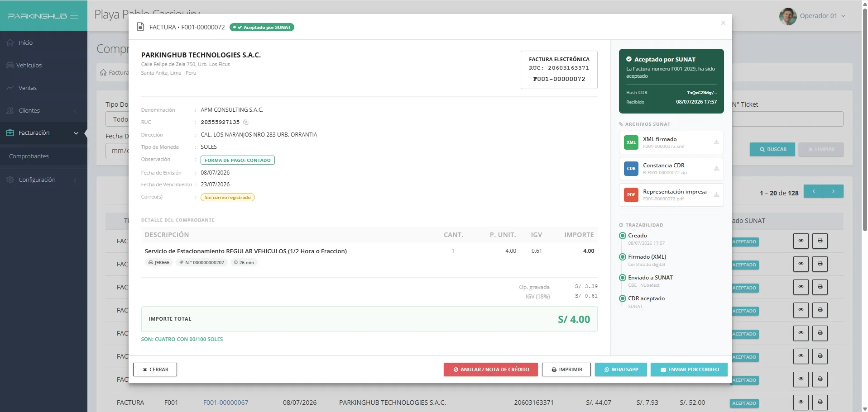Image resolution: width=868 pixels, height=412 pixels.
Task: Go to next page of results
Action: (x=833, y=191)
